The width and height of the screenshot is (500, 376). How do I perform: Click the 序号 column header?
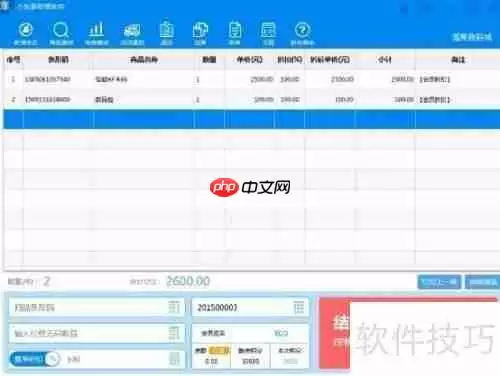[13, 60]
